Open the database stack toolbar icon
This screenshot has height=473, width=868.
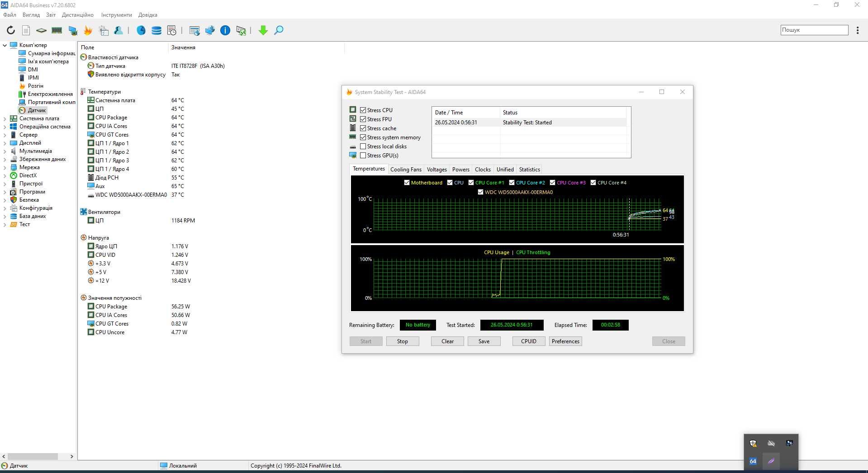(x=157, y=30)
